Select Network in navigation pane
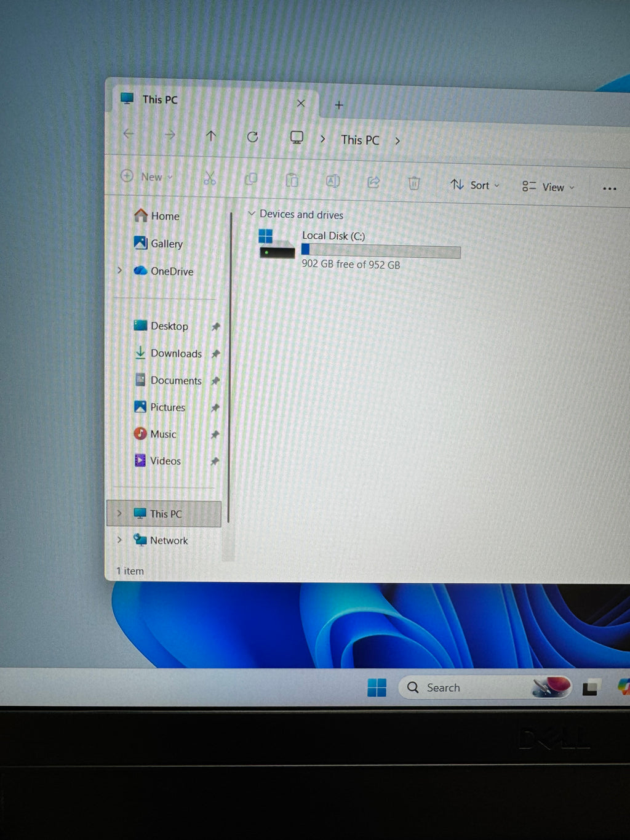630x840 pixels. click(x=161, y=540)
